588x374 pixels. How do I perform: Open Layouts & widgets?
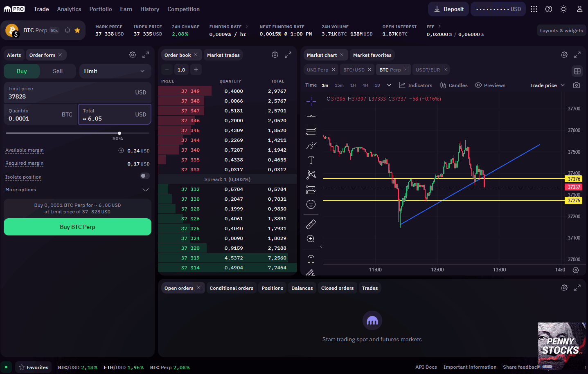coord(561,30)
